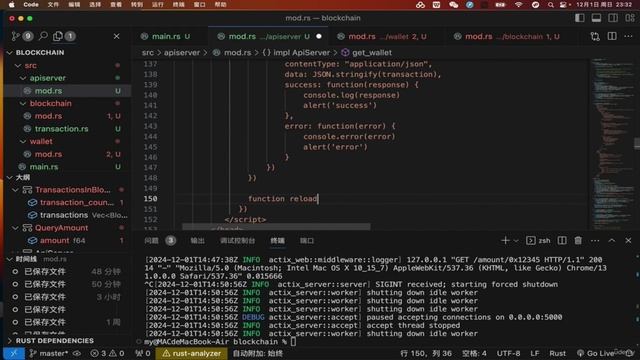Image resolution: width=640 pixels, height=360 pixels.
Task: Collapse QueryAmount outline struct
Action: 16,228
